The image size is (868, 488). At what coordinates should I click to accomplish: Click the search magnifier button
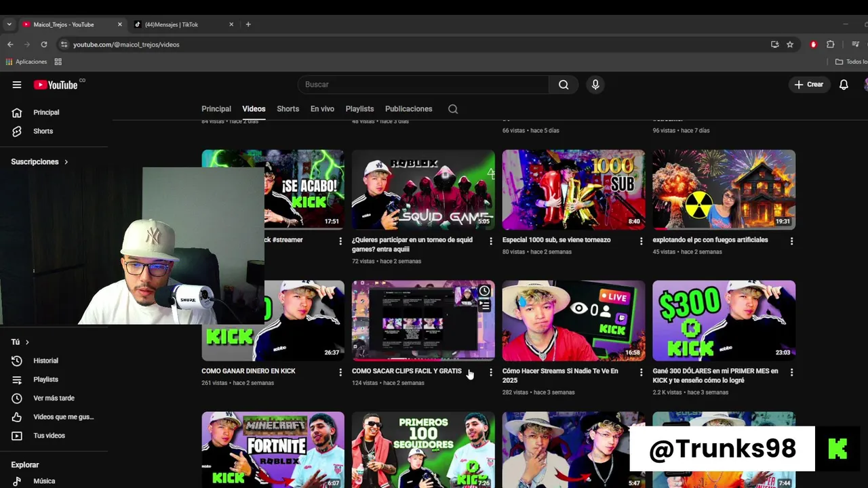tap(564, 85)
